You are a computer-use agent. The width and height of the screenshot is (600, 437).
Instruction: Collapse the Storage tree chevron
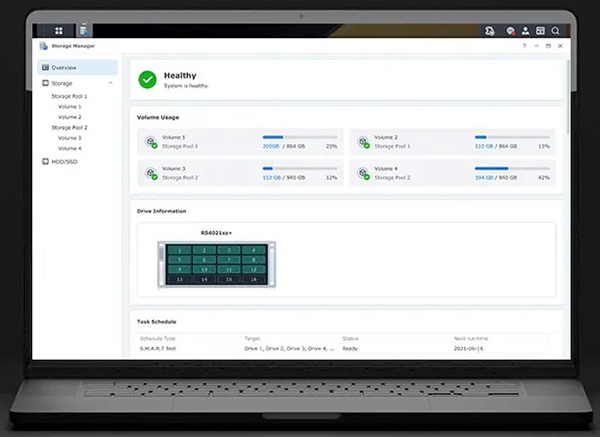coord(110,83)
